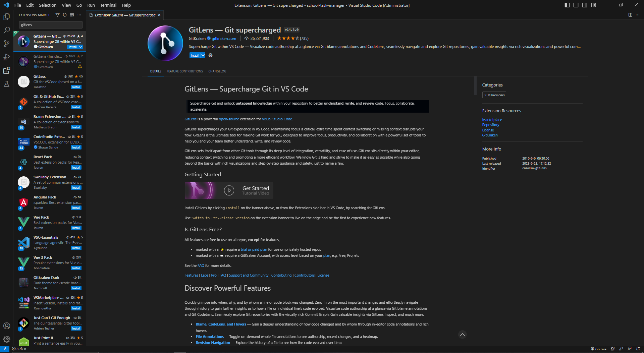Click the extensions search field containing gitlens
644x353 pixels.
coord(51,25)
